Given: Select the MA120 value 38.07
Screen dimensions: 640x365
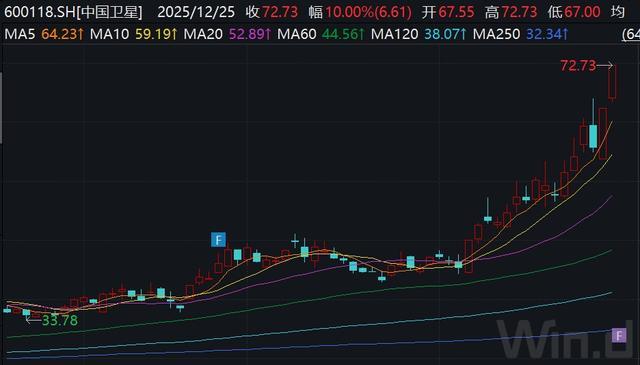Looking at the screenshot, I should coord(445,34).
